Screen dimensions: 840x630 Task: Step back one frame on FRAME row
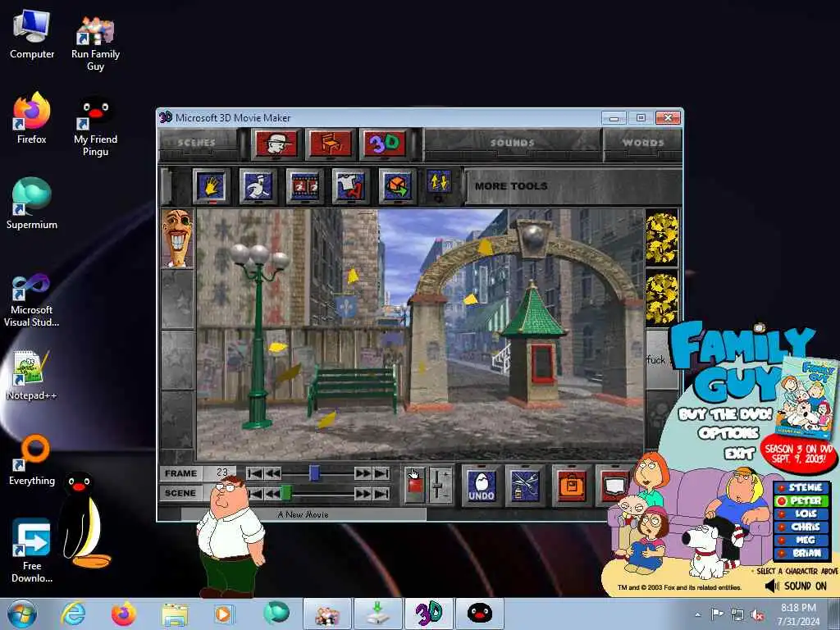pos(273,473)
